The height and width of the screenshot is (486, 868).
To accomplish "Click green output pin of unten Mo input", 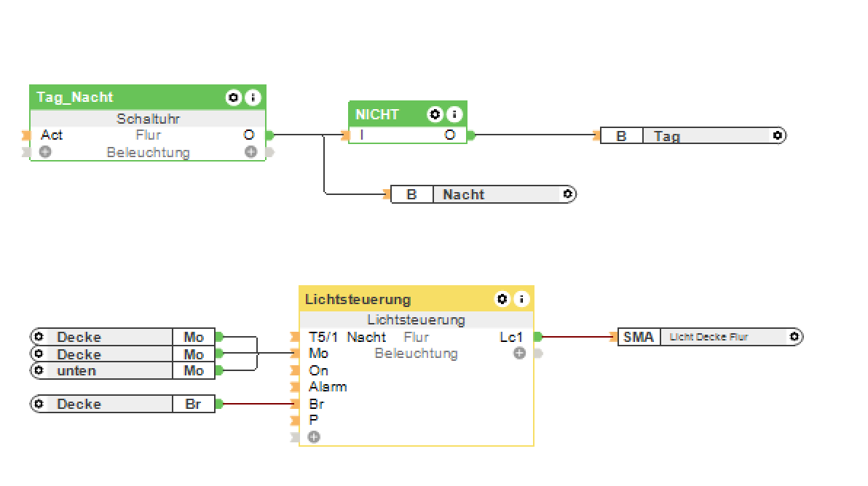I will [x=219, y=370].
